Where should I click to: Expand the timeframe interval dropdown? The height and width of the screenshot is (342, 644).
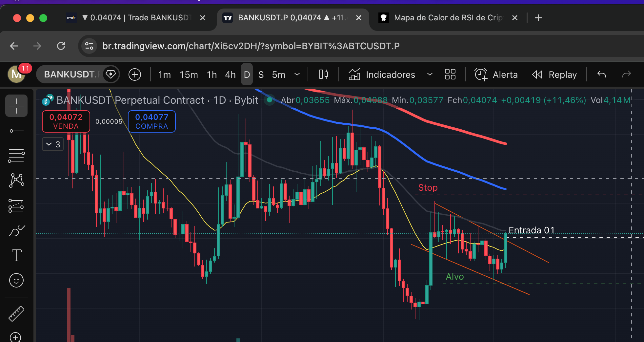point(297,75)
